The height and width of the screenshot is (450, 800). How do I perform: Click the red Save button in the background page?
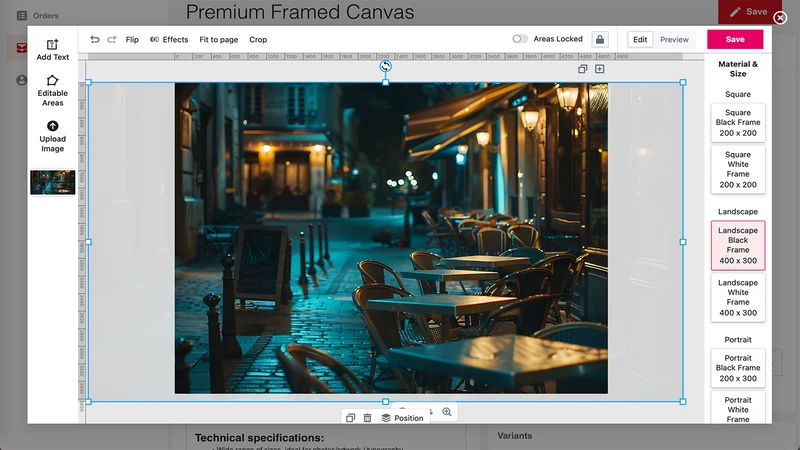[749, 12]
